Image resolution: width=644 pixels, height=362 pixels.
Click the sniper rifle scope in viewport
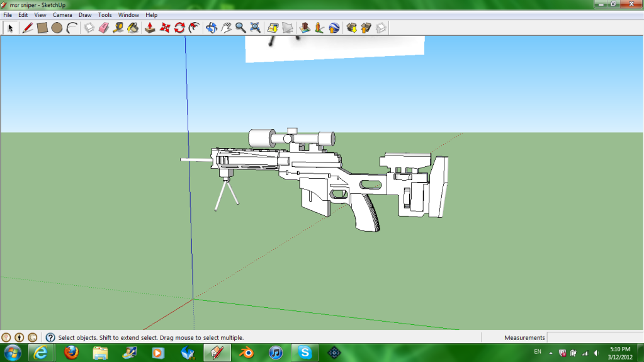pyautogui.click(x=291, y=139)
